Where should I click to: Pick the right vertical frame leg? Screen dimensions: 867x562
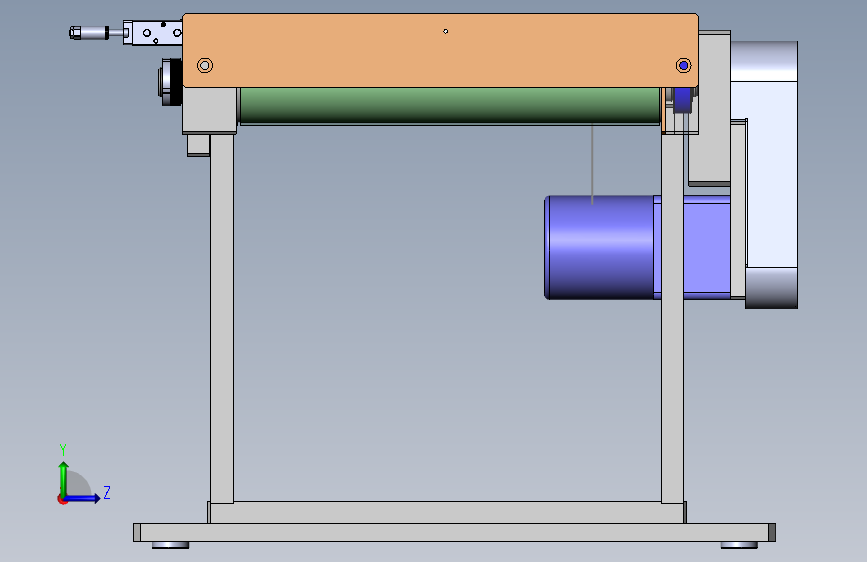[672, 318]
